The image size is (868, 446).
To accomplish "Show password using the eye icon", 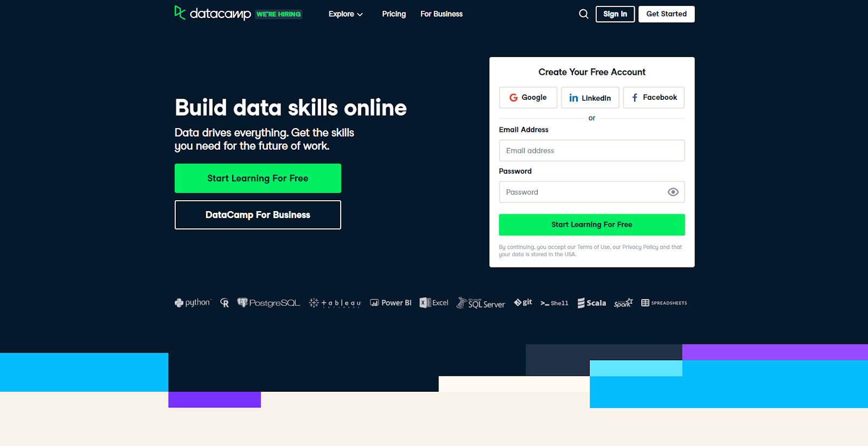I will click(673, 192).
